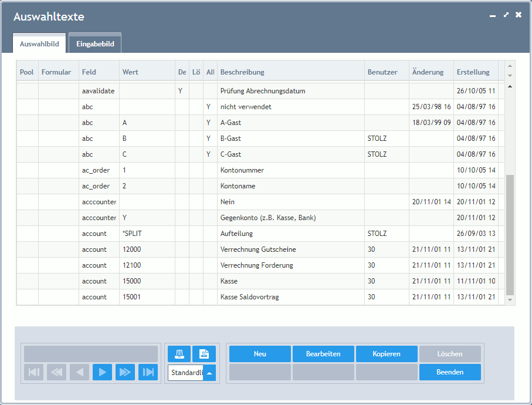Viewport: 532px width, 405px height.
Task: Jump back one page of records
Action: point(57,372)
